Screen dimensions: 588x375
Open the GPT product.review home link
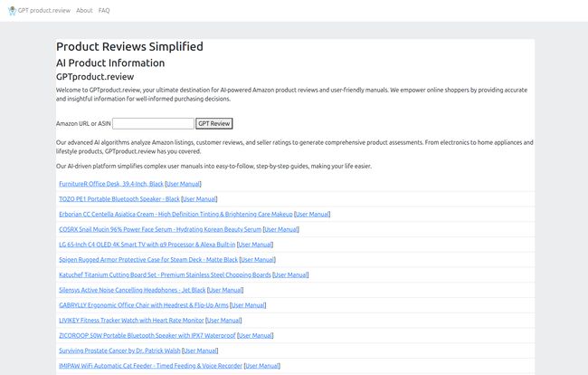pos(44,11)
